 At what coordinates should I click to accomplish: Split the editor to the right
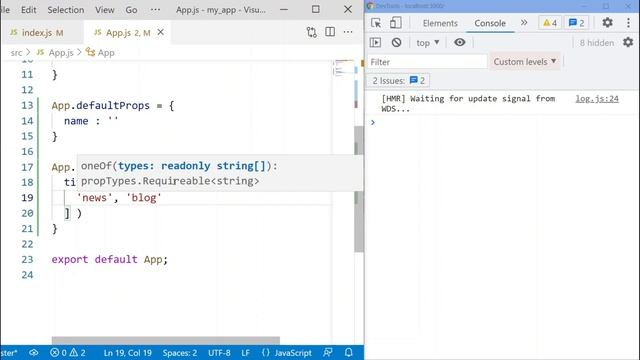point(330,32)
